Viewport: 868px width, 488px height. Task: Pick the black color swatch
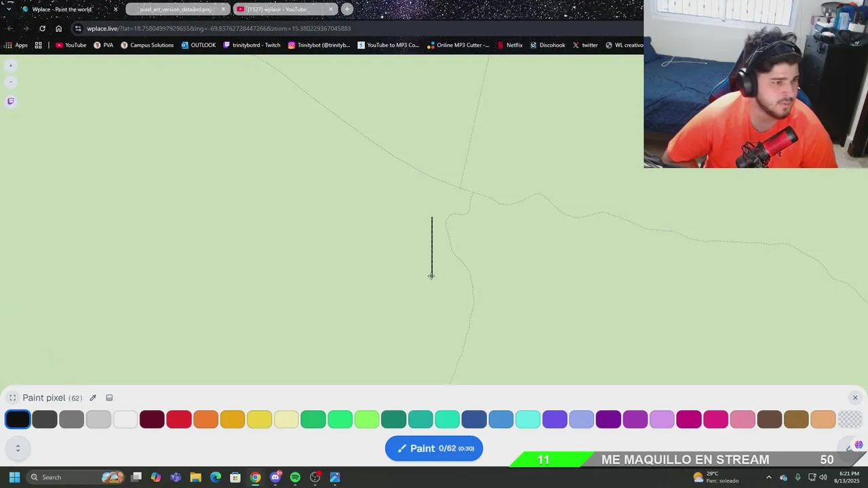coord(18,420)
